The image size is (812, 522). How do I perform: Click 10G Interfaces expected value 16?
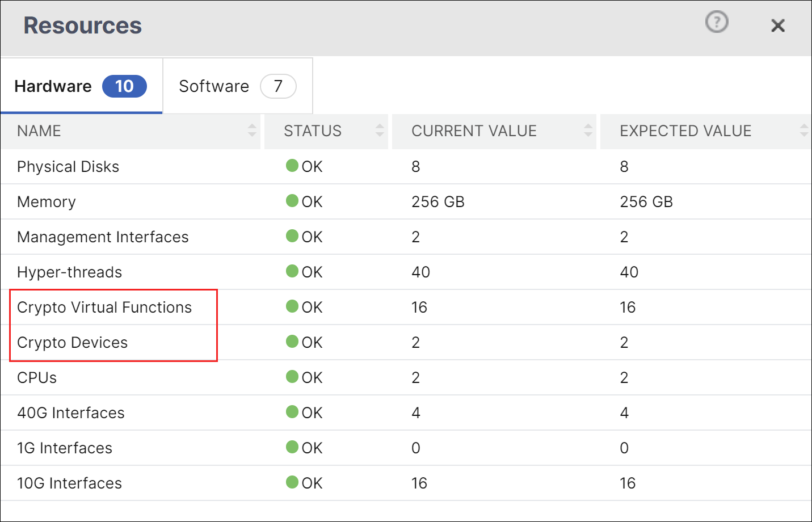pyautogui.click(x=628, y=483)
